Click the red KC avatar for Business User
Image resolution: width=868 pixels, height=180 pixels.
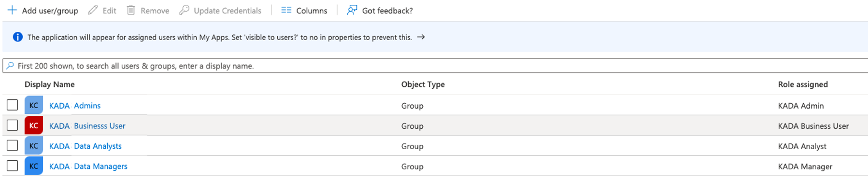[34, 125]
